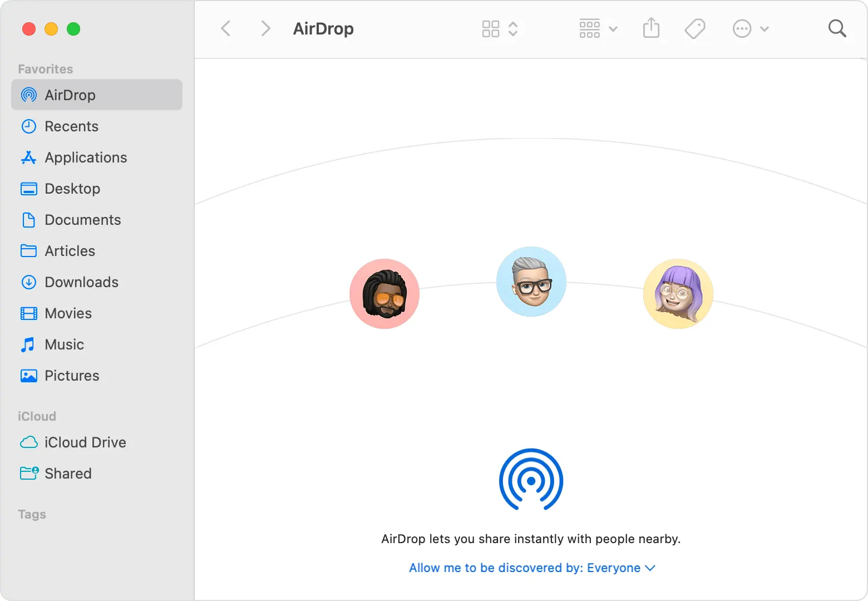Open Desktop label in the sidebar
The height and width of the screenshot is (601, 868).
72,189
